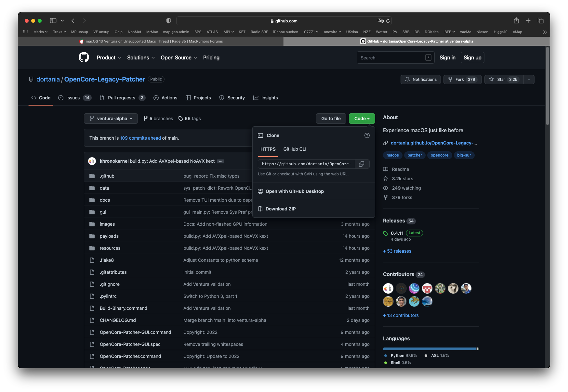
Task: Click the tag icon next to 55 tags
Action: 181,119
